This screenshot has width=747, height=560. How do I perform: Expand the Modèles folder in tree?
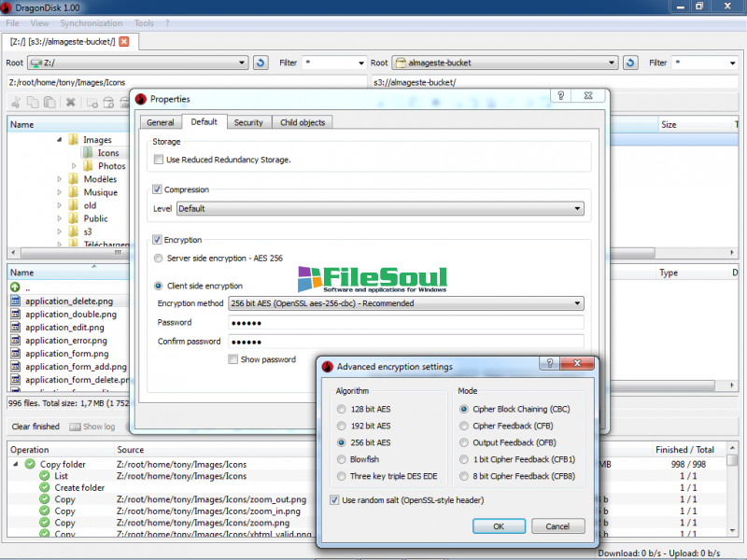click(x=60, y=179)
